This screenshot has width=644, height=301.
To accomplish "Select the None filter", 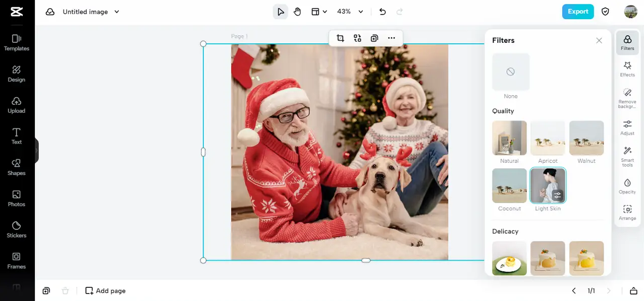I will tap(511, 72).
